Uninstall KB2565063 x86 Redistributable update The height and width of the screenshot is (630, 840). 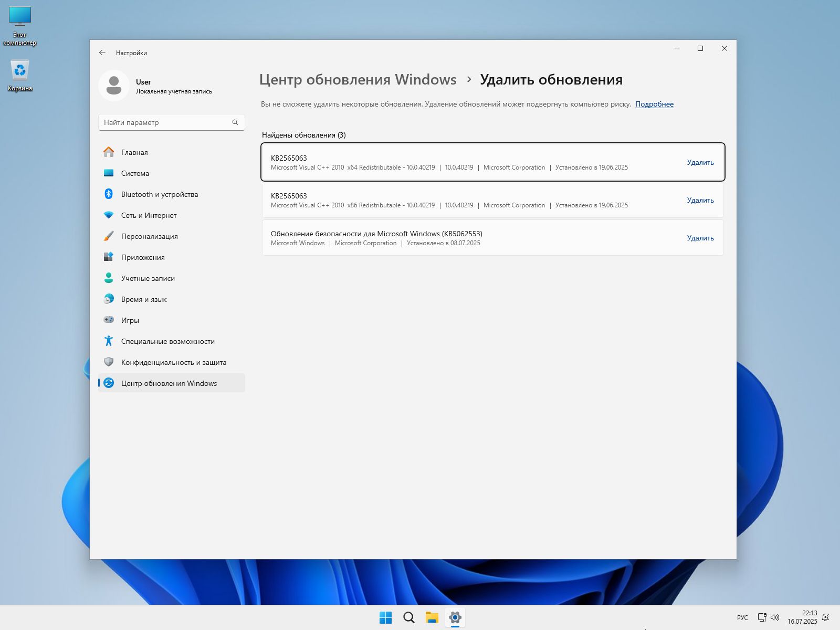[700, 200]
